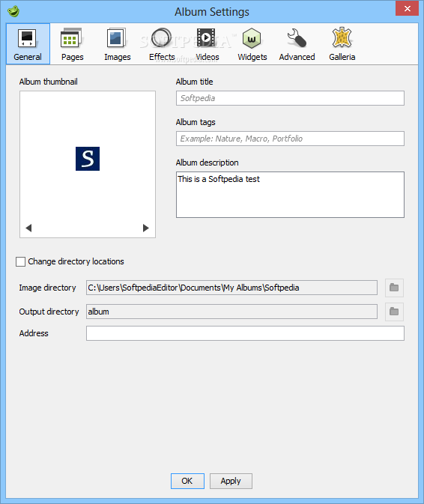Open the Galleria skin tab
Screen dimensions: 424x504
[342, 43]
